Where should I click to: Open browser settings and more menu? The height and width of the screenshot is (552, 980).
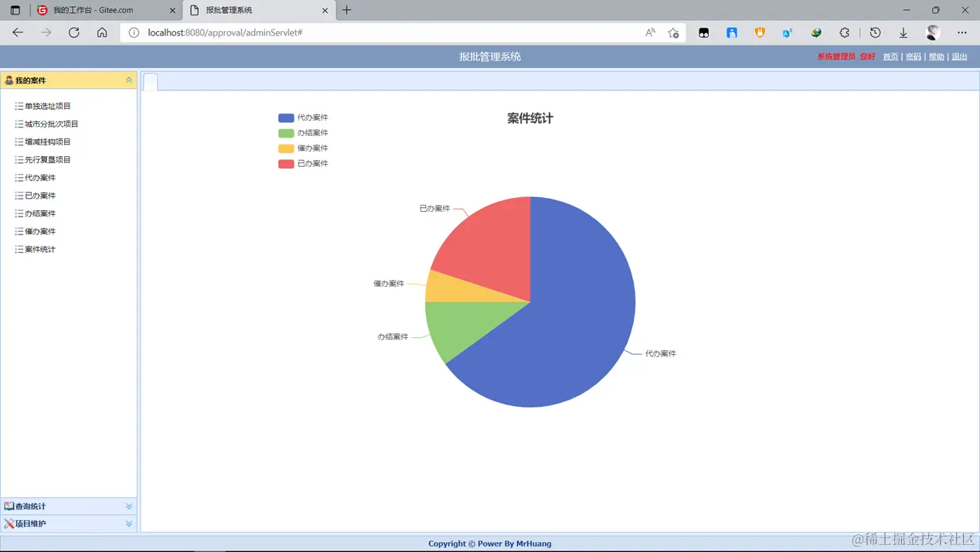pyautogui.click(x=962, y=32)
